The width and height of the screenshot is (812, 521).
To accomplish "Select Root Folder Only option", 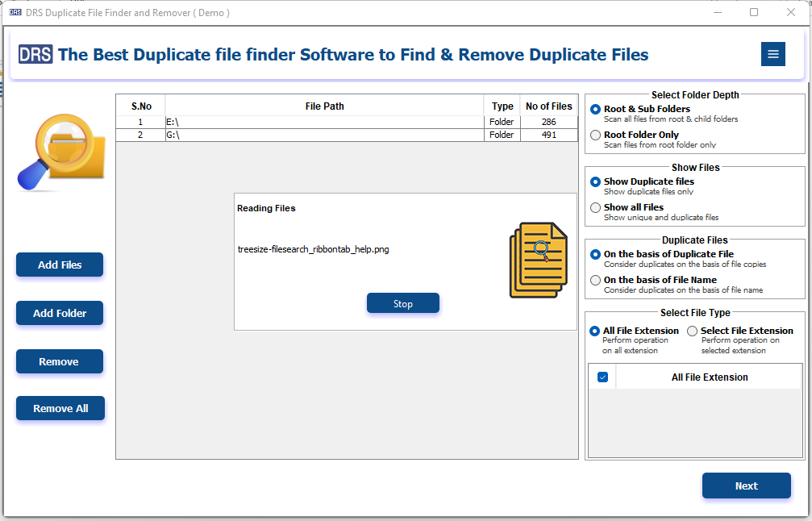I will [596, 135].
